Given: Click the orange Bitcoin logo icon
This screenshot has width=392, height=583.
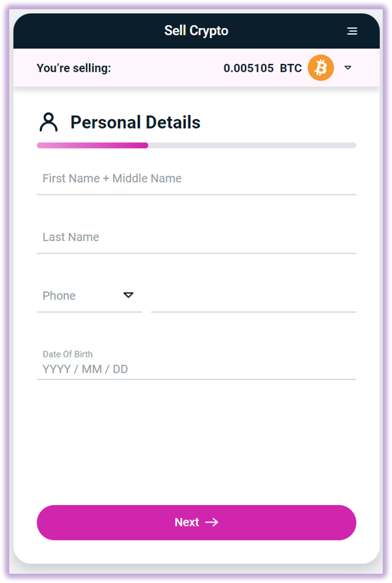Looking at the screenshot, I should coord(321,68).
